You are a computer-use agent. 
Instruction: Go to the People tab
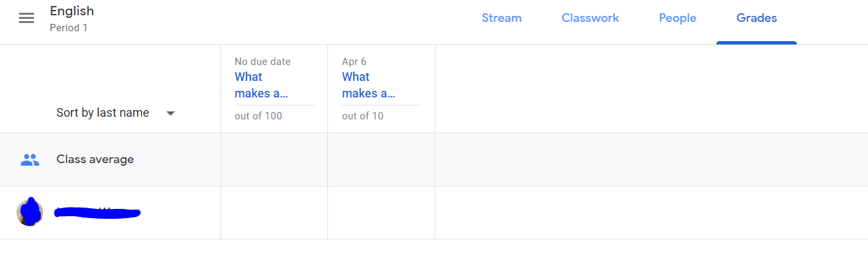coord(677,19)
